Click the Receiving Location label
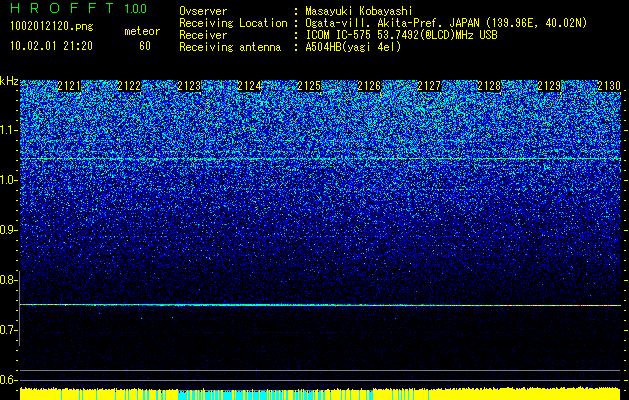 pyautogui.click(x=233, y=23)
